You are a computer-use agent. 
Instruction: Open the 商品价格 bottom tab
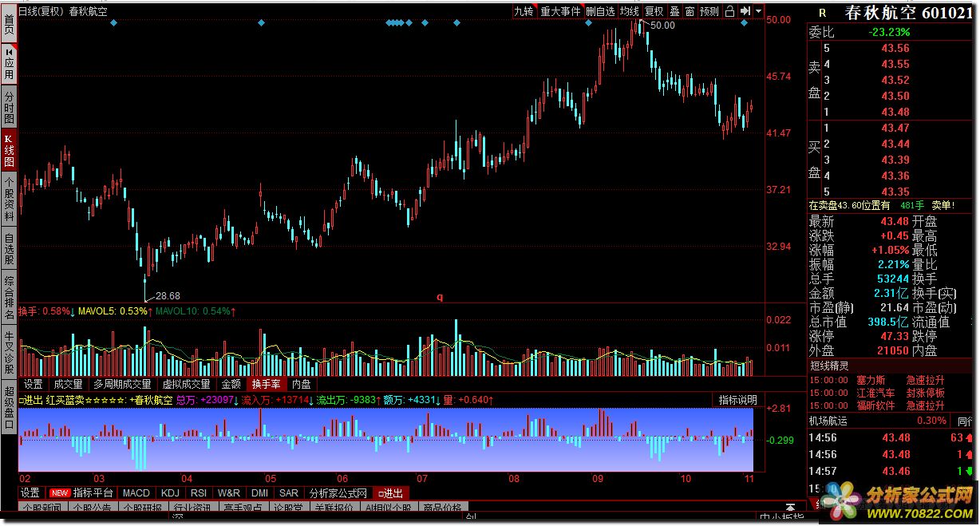442,508
